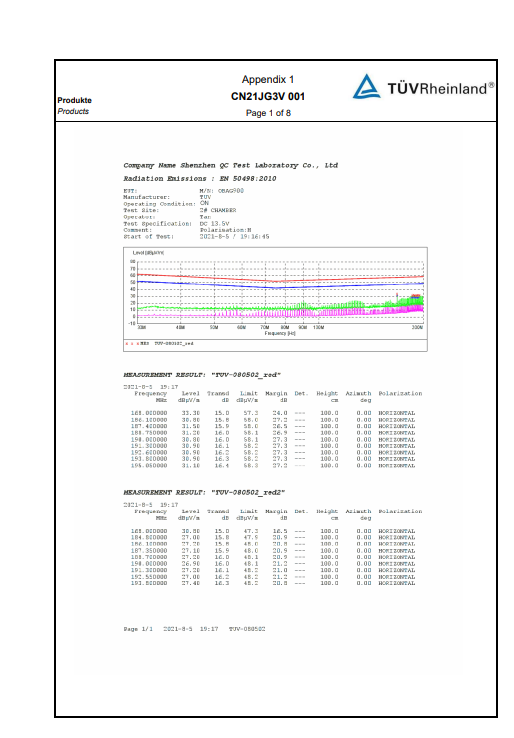Click the level value 27.40
The height and width of the screenshot is (738, 514).
point(191,583)
